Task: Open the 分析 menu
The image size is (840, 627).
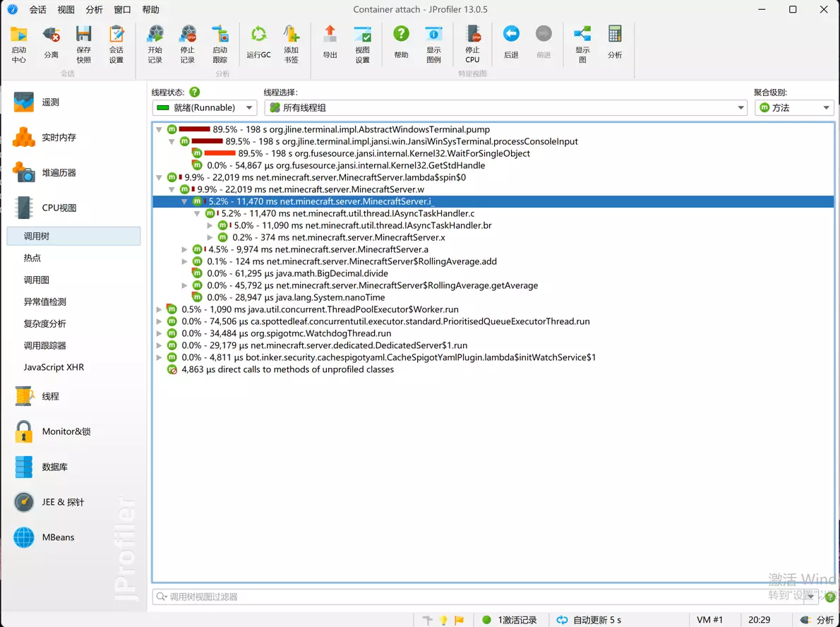Action: coord(94,10)
